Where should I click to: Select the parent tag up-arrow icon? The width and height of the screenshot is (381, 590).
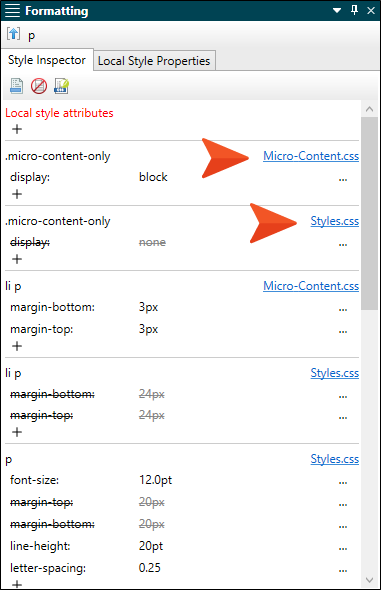tap(14, 35)
